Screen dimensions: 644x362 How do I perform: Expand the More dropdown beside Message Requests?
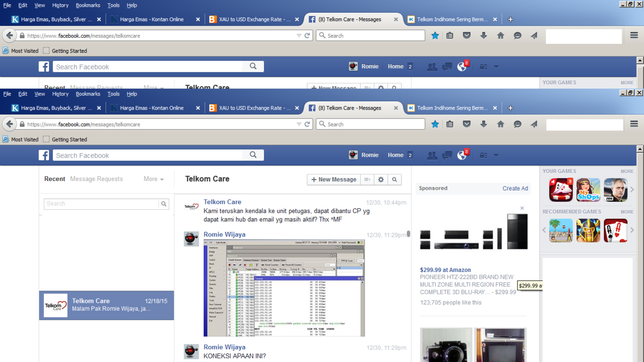[153, 179]
